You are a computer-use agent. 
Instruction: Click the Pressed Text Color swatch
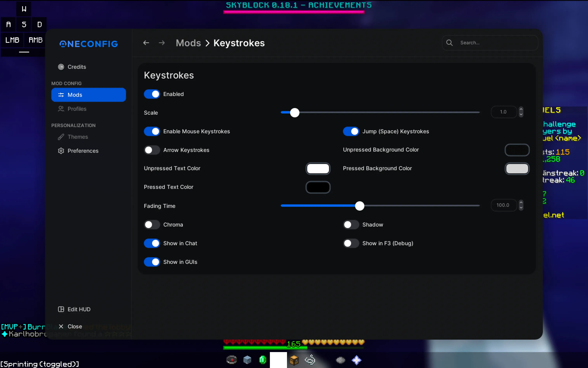(x=318, y=187)
